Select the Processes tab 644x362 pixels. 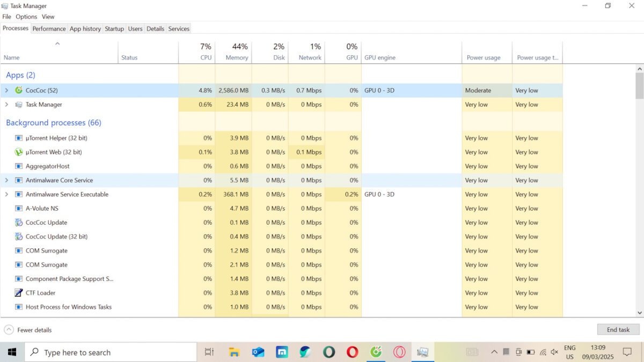pos(16,28)
